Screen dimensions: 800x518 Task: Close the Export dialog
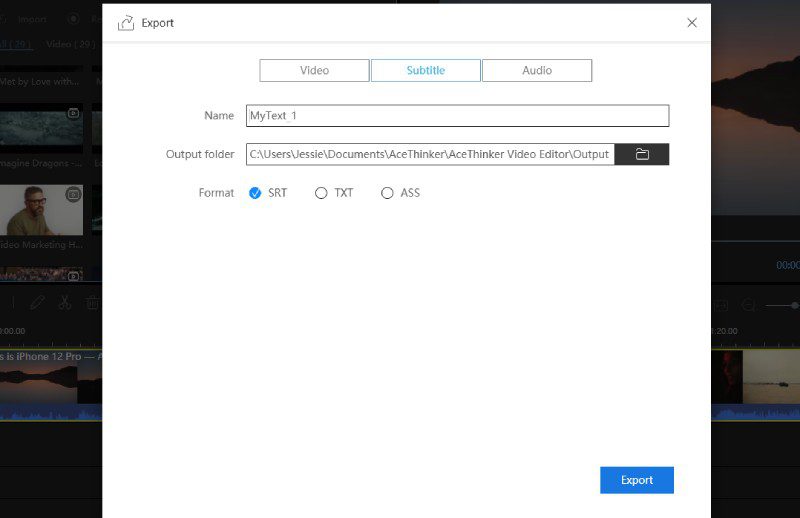pos(691,22)
